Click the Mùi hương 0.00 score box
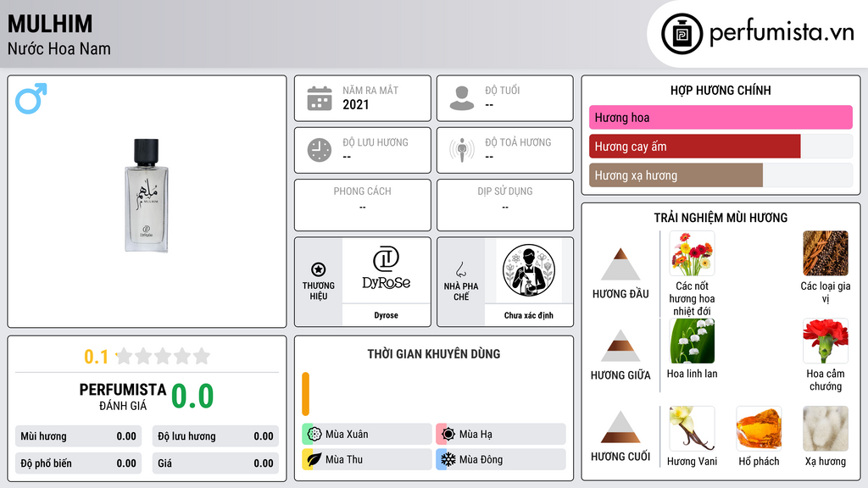Viewport: 868px width, 488px height. 79,436
